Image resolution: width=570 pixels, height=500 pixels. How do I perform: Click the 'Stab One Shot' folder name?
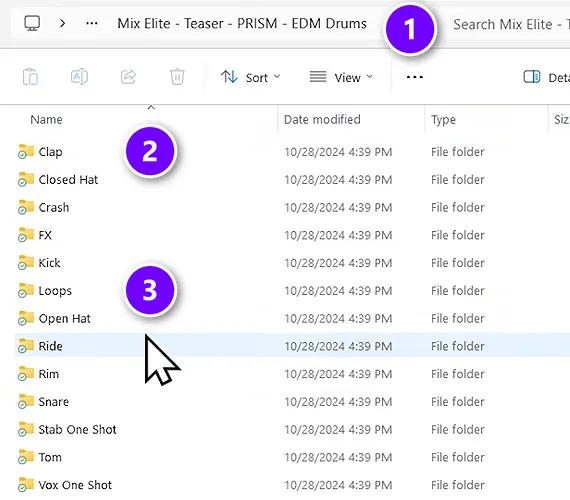[x=77, y=429]
